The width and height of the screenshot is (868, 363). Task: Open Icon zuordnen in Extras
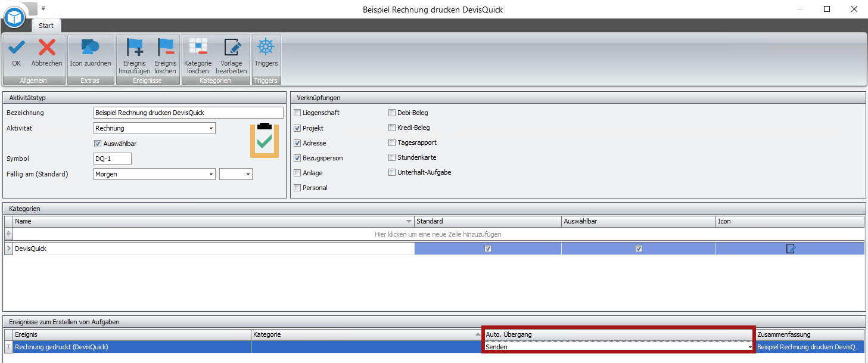[90, 54]
